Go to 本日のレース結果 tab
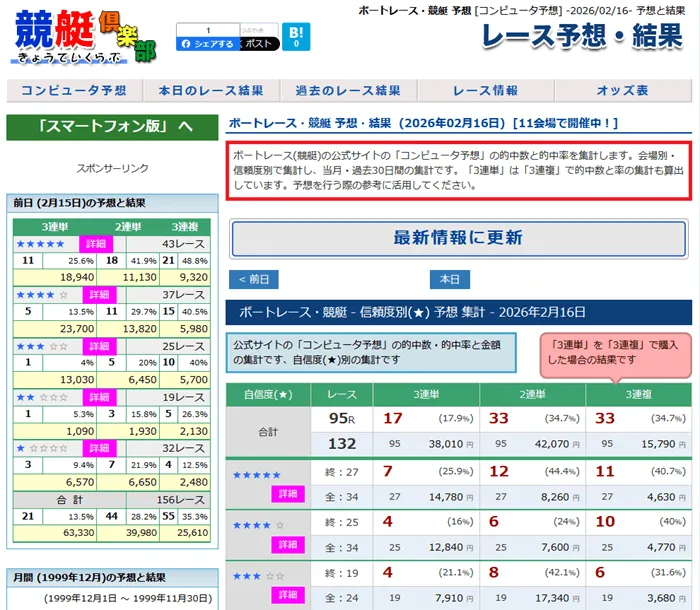The height and width of the screenshot is (610, 700). [211, 91]
